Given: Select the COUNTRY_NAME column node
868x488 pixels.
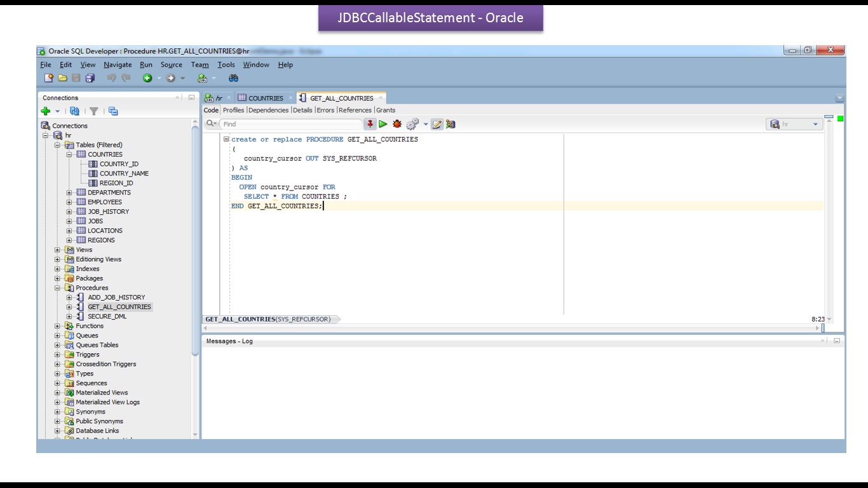Looking at the screenshot, I should 124,173.
